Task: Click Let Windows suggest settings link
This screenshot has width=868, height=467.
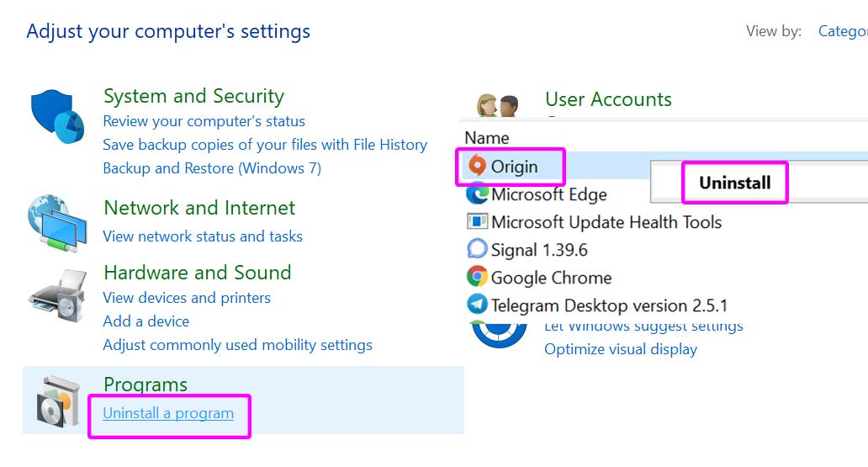Action: (643, 326)
